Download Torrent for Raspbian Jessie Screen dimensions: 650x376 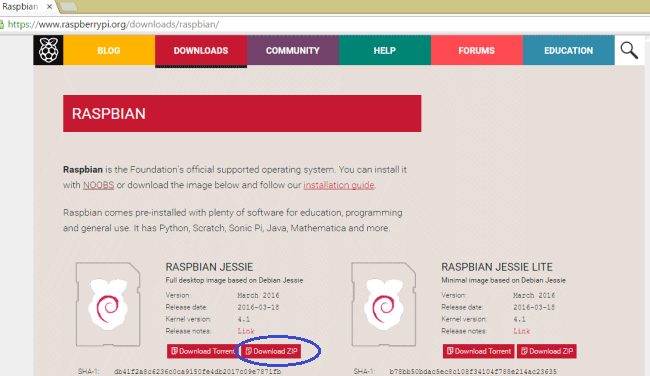tap(202, 351)
